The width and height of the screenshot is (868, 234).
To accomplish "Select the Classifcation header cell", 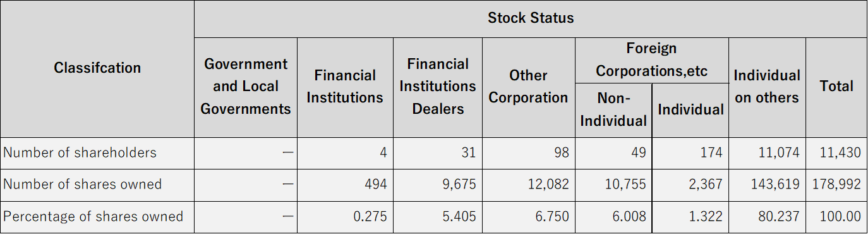I will click(97, 68).
